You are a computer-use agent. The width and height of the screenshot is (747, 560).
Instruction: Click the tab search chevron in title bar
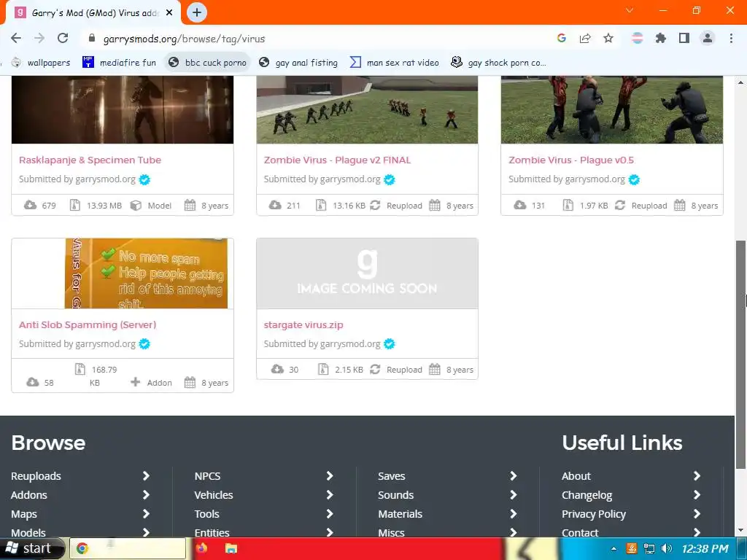tap(630, 10)
